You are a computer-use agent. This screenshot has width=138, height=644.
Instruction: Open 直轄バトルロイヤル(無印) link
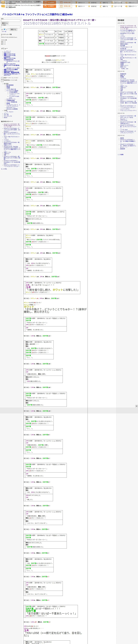pos(11,70)
